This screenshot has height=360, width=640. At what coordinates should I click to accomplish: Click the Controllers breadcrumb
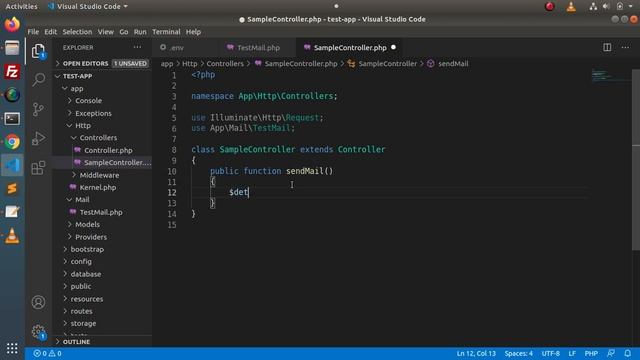coord(225,64)
